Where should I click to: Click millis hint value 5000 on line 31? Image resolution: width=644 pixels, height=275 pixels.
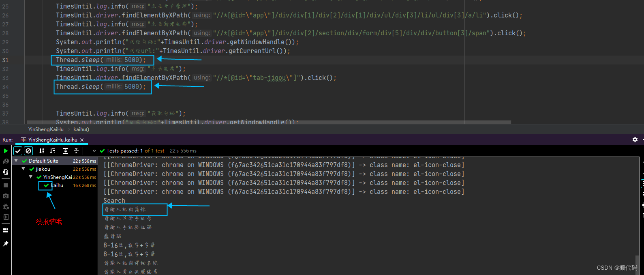132,60
